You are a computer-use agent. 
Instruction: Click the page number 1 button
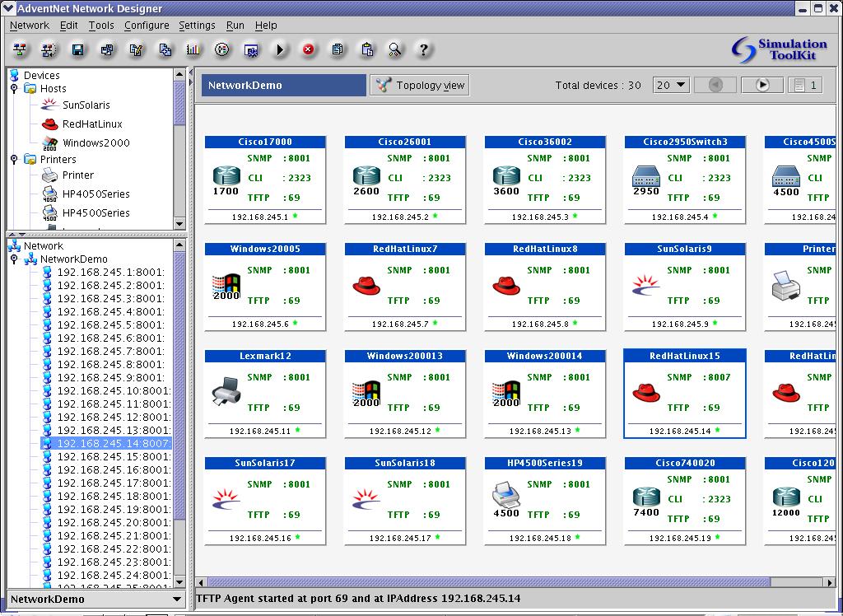click(x=805, y=85)
